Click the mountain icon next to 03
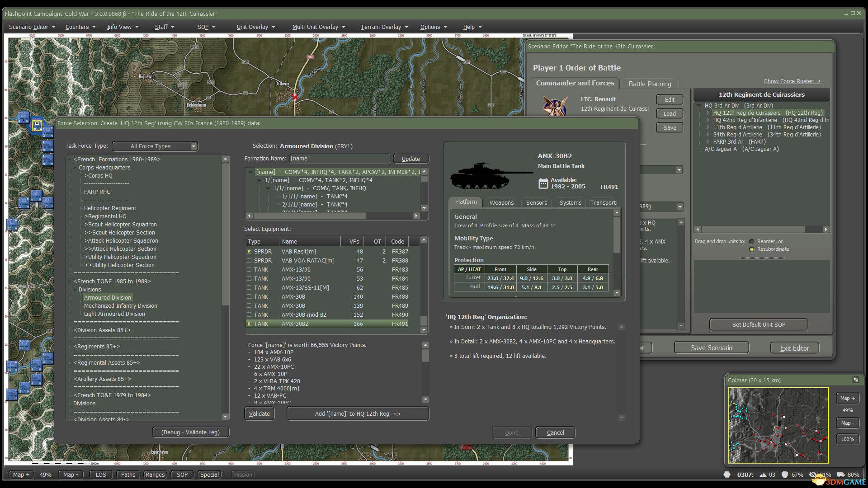This screenshot has height=488, width=868. [x=763, y=474]
